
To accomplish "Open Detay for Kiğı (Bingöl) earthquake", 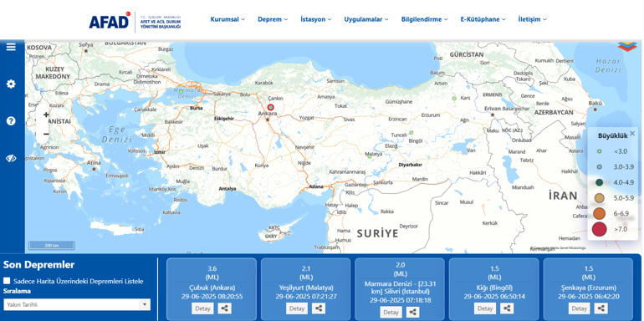I will coord(485,308).
